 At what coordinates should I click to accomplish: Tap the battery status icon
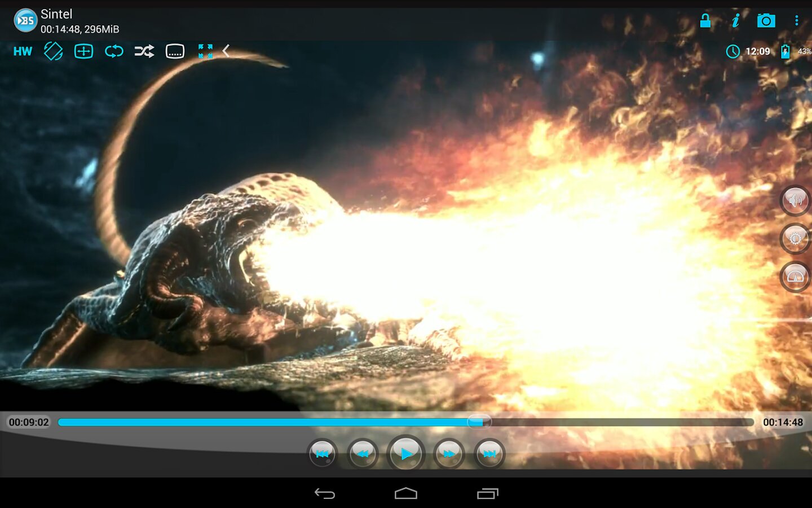point(785,52)
